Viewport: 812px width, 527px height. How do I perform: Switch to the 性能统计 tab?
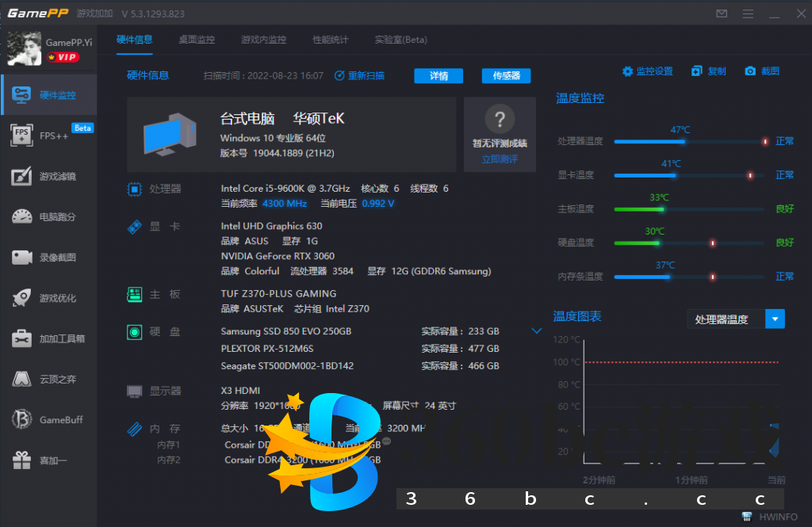(x=330, y=40)
